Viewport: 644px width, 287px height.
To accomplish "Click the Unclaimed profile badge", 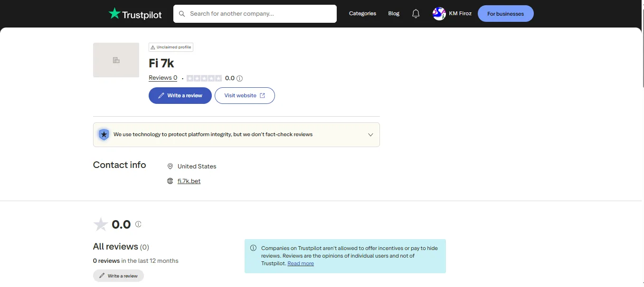I will 171,47.
